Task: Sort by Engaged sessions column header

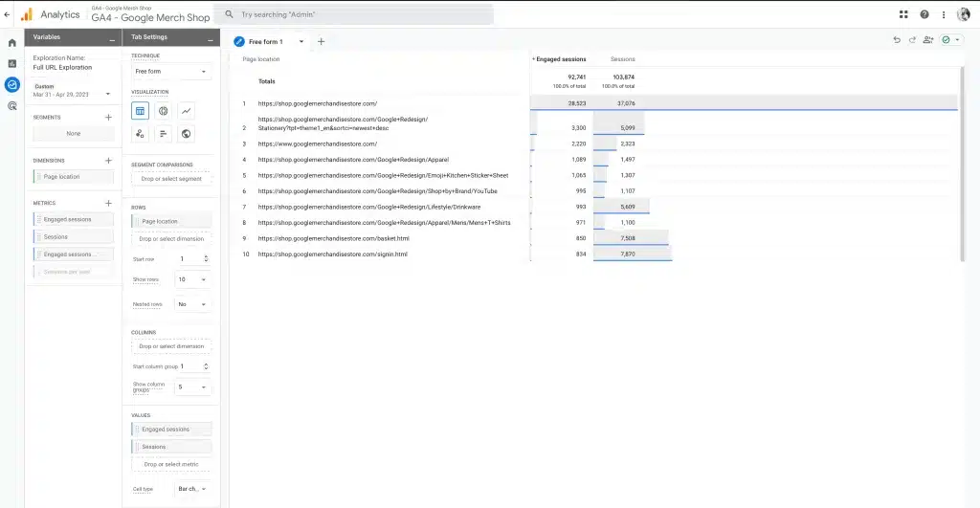Action: tap(559, 59)
